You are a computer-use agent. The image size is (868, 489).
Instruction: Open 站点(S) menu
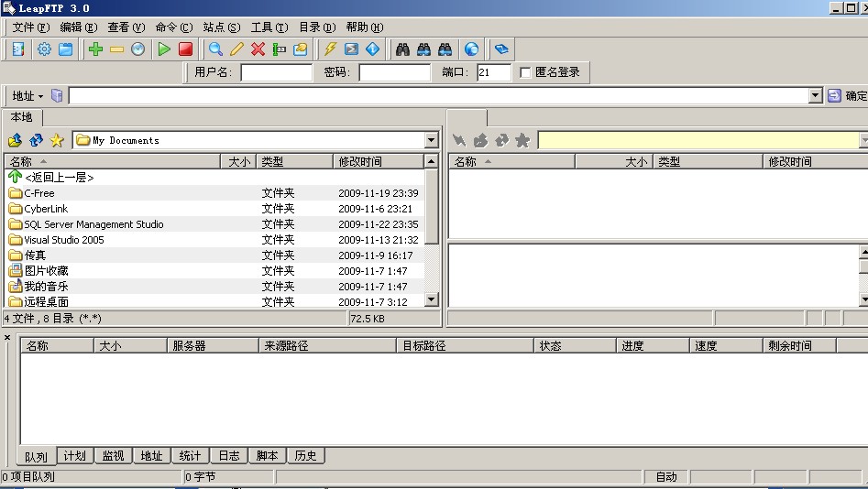(222, 27)
